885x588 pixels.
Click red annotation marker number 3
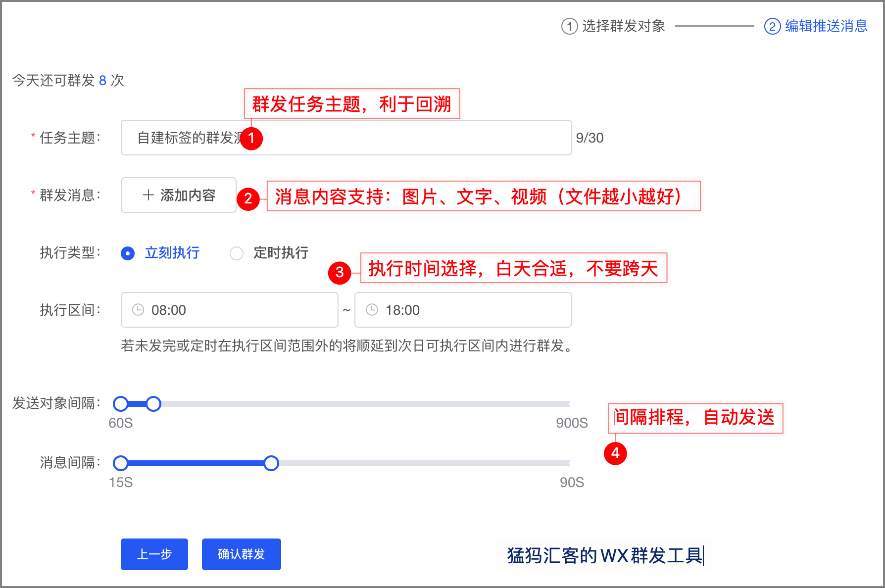pos(340,272)
